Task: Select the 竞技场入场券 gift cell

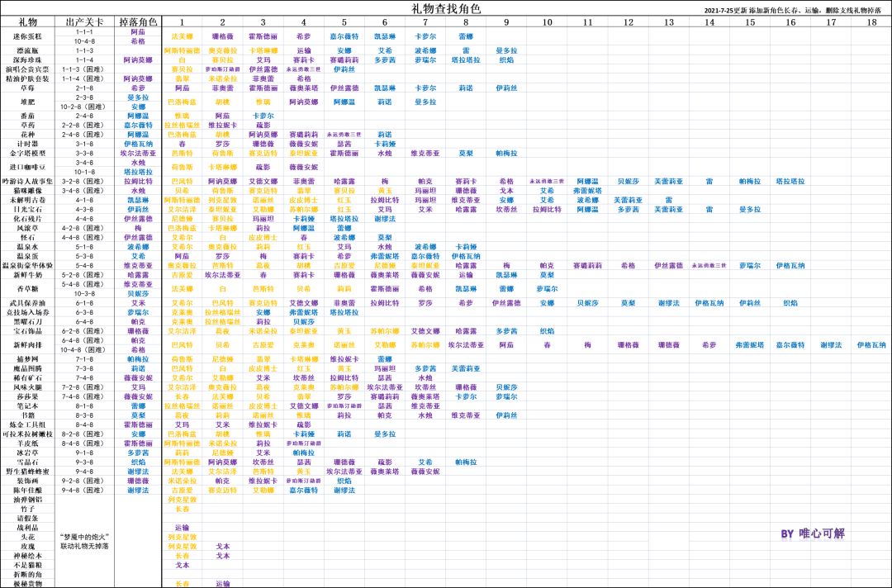Action: [28, 312]
